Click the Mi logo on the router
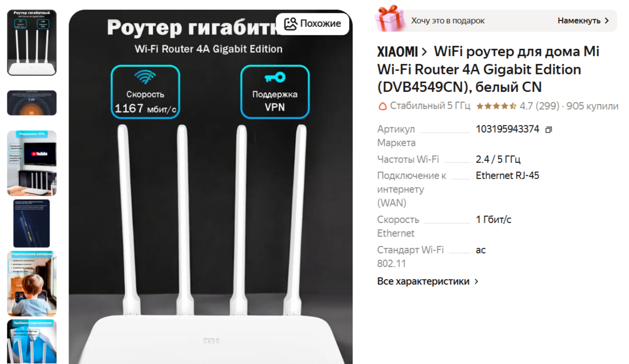The image size is (629, 364). tap(211, 341)
